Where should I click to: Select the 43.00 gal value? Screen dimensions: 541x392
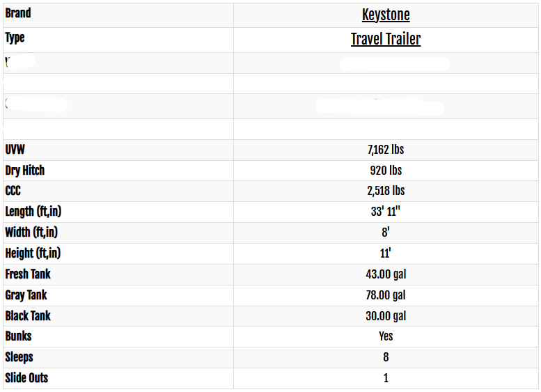pos(386,274)
